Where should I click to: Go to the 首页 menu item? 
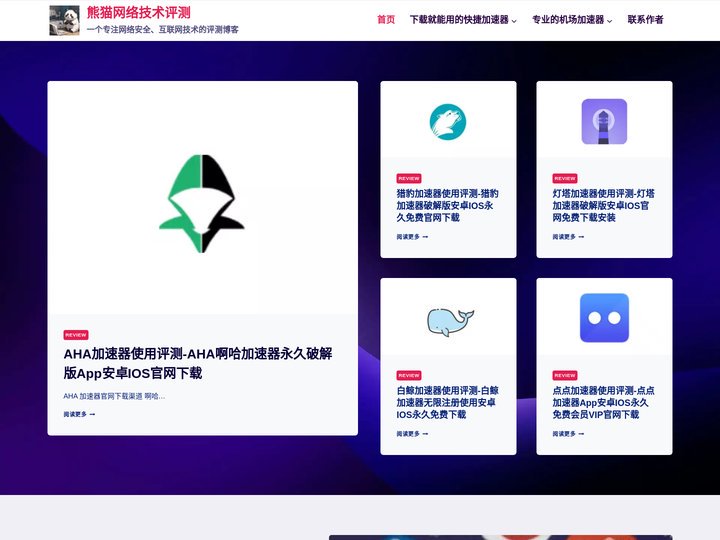click(386, 19)
